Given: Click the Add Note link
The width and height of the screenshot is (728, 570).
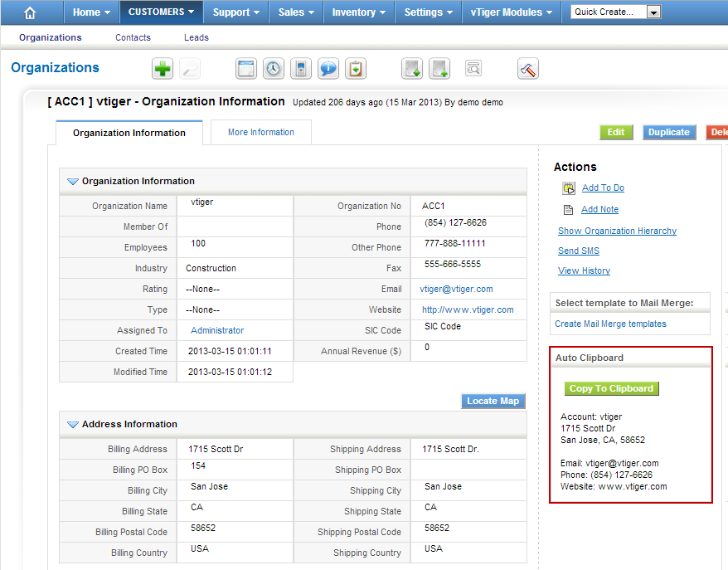Looking at the screenshot, I should click(x=599, y=210).
